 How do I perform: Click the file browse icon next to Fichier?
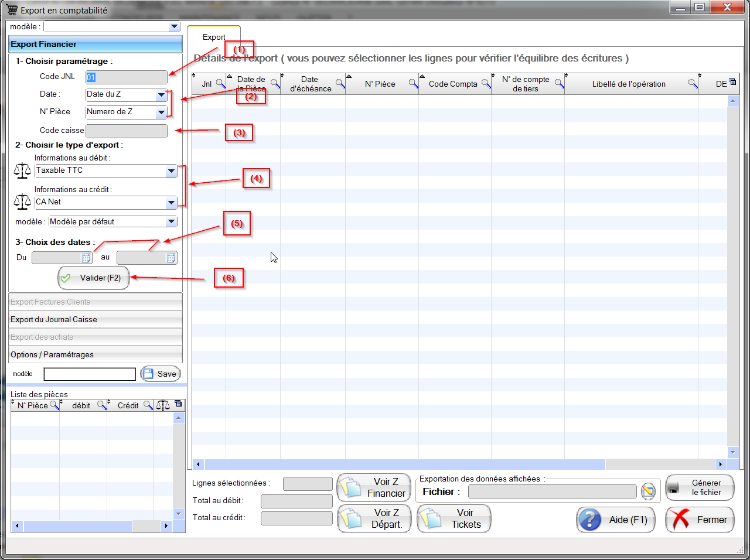click(x=648, y=491)
